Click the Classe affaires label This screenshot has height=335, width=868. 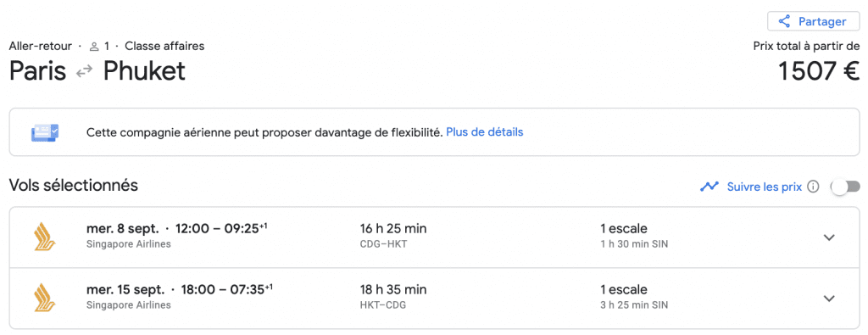164,47
